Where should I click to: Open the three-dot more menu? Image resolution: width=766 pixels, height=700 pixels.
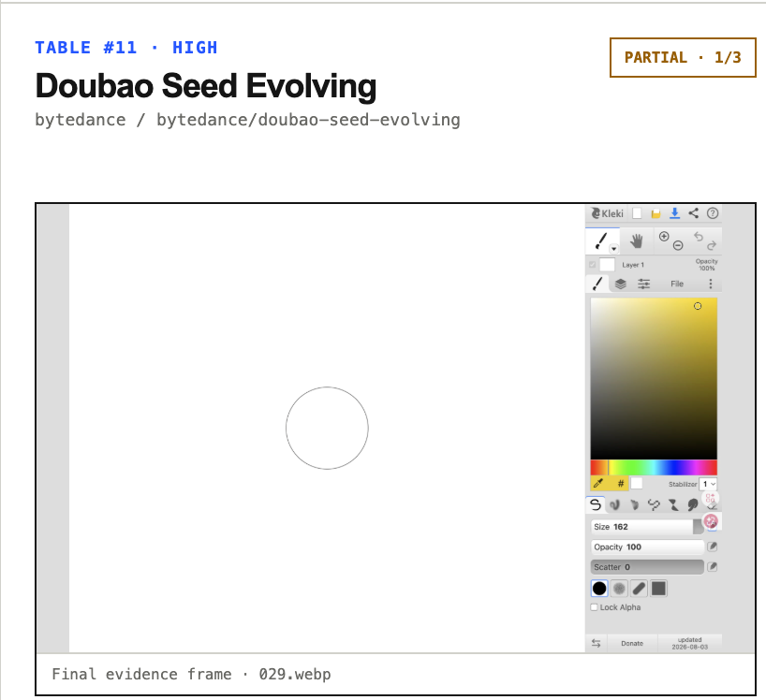(x=711, y=284)
